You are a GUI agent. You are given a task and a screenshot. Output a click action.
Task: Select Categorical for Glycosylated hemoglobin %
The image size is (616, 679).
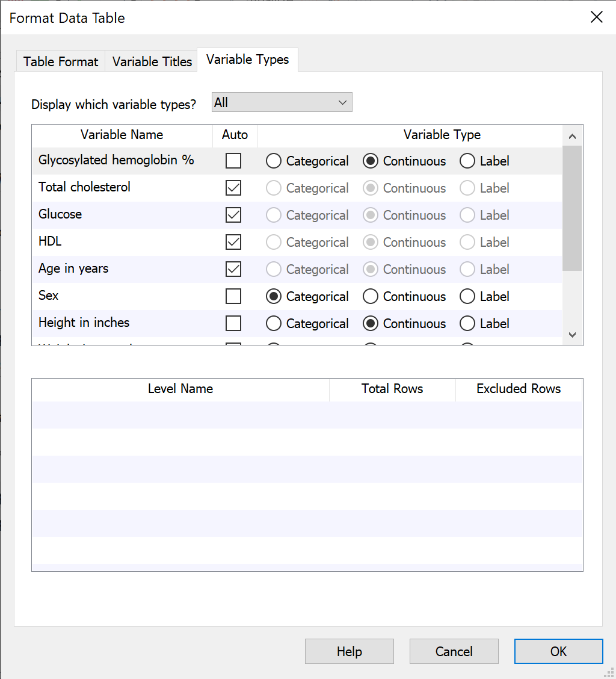pos(274,161)
